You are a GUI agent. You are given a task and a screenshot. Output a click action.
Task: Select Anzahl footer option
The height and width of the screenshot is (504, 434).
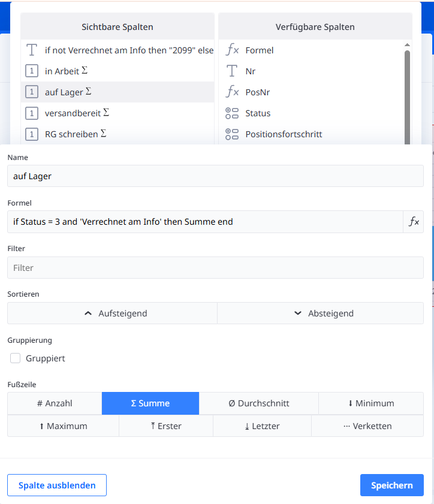55,403
